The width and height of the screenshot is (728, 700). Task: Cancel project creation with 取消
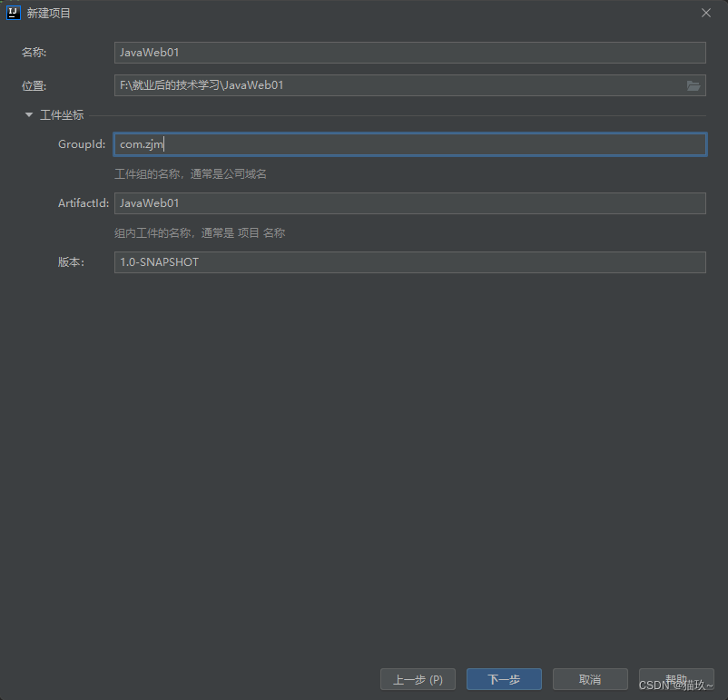[x=589, y=678]
